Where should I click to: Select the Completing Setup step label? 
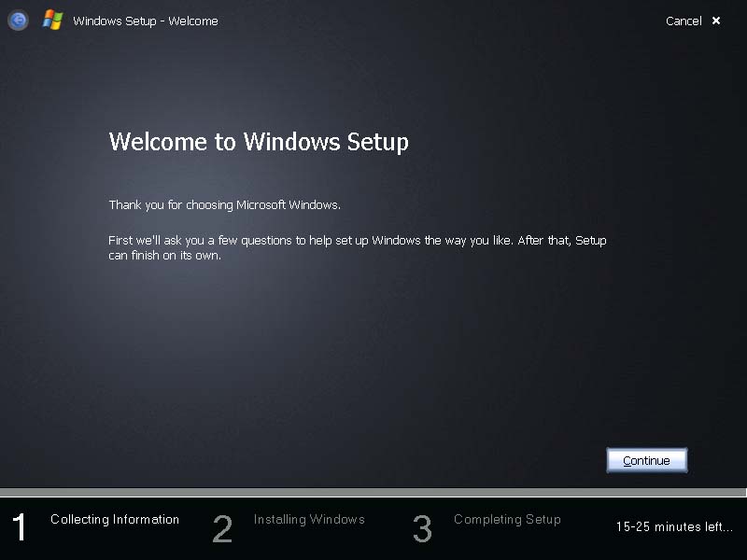coord(507,519)
